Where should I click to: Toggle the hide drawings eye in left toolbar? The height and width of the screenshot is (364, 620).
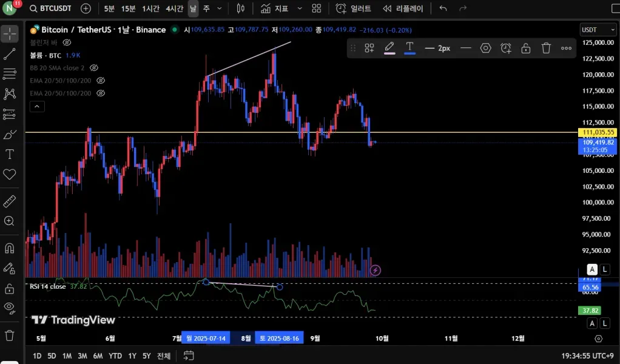point(10,308)
